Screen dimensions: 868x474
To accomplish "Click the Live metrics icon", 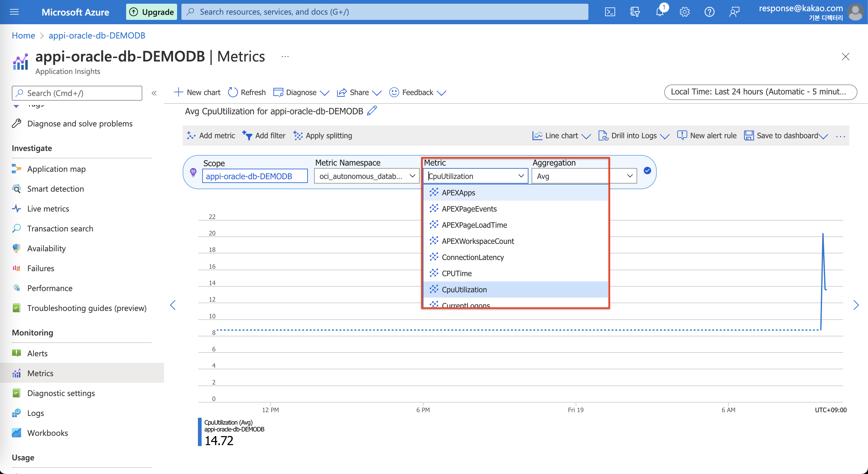I will tap(17, 208).
